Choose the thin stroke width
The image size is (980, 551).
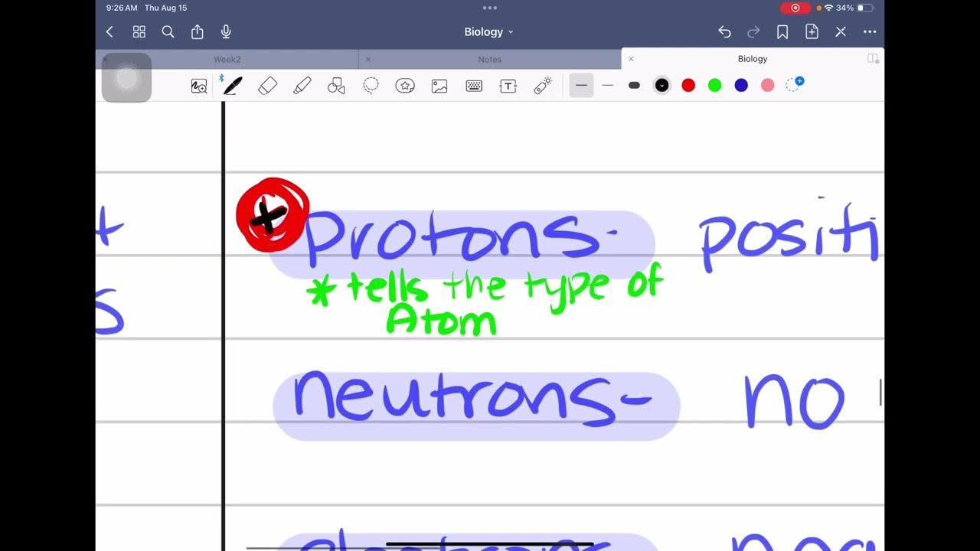[582, 85]
